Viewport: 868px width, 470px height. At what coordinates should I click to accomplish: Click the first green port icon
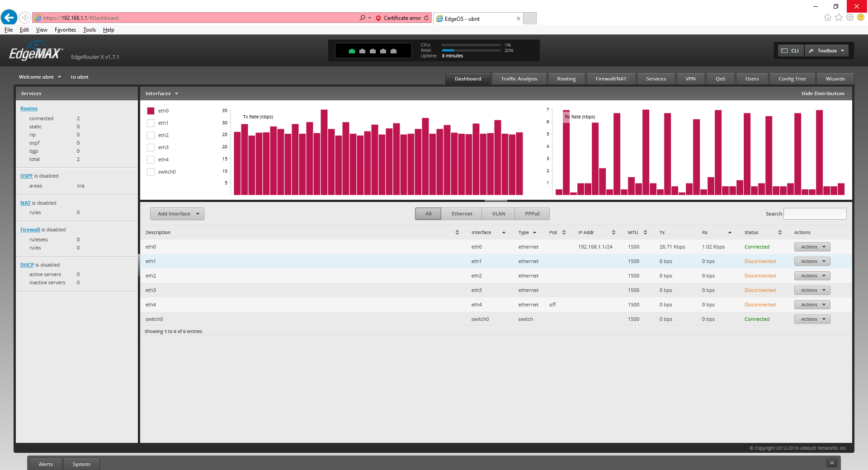click(352, 51)
